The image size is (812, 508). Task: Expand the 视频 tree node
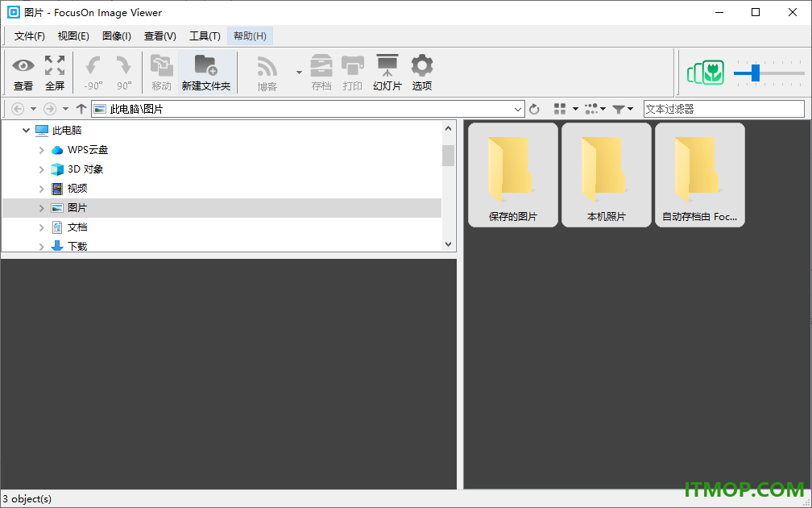pyautogui.click(x=41, y=189)
